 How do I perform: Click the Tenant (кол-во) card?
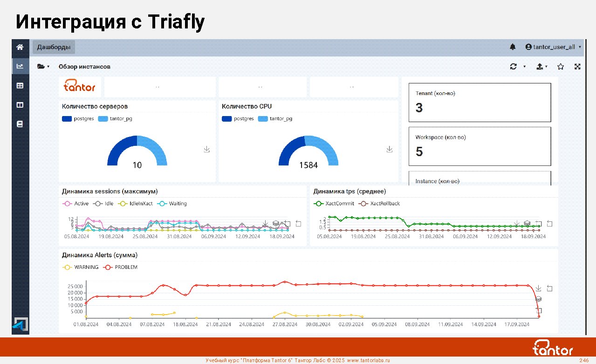480,103
